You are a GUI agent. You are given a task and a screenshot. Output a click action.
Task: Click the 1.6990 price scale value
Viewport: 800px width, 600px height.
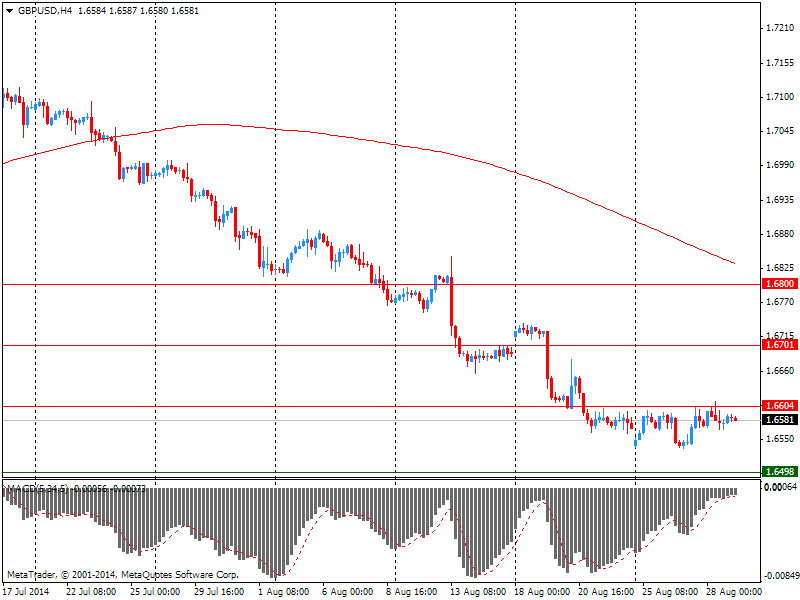pyautogui.click(x=780, y=165)
